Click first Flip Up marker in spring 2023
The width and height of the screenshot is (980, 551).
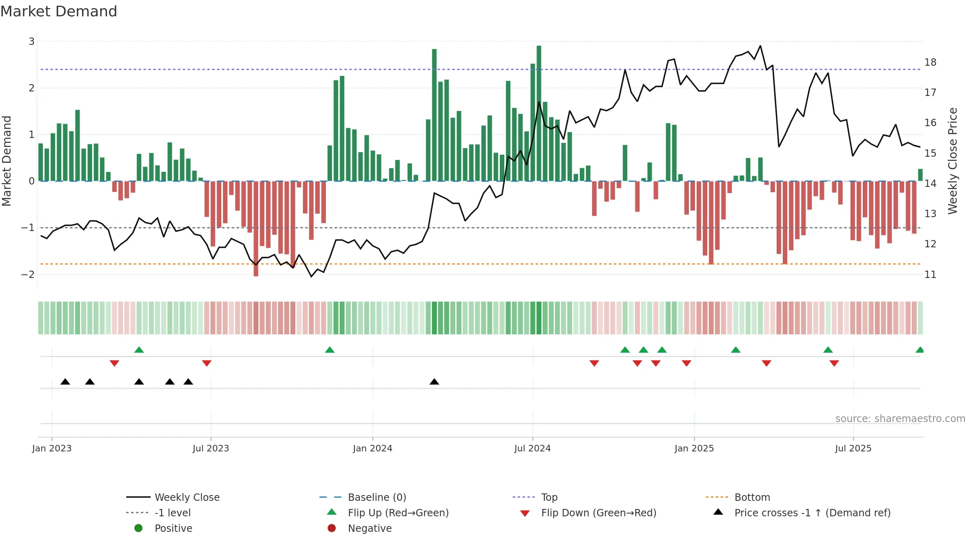(x=139, y=349)
